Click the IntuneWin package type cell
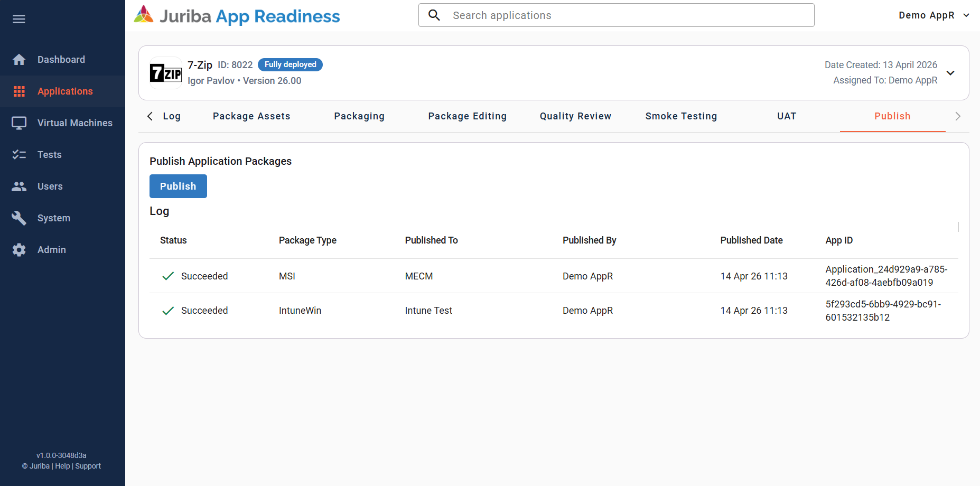 coord(300,311)
